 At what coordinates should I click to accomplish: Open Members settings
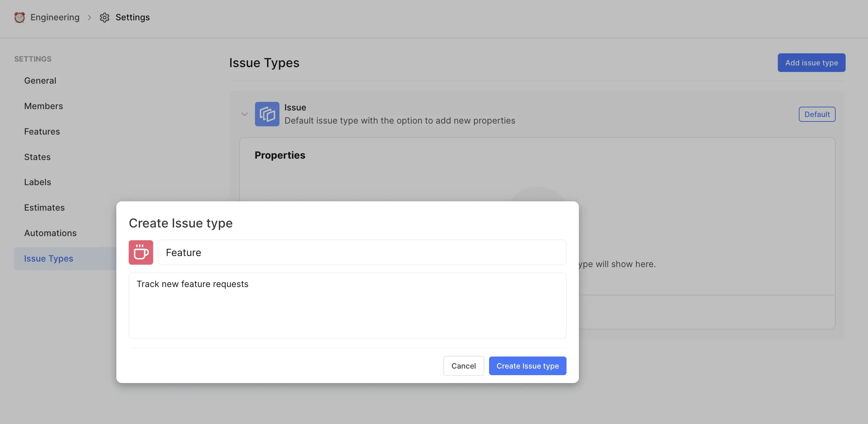tap(44, 106)
